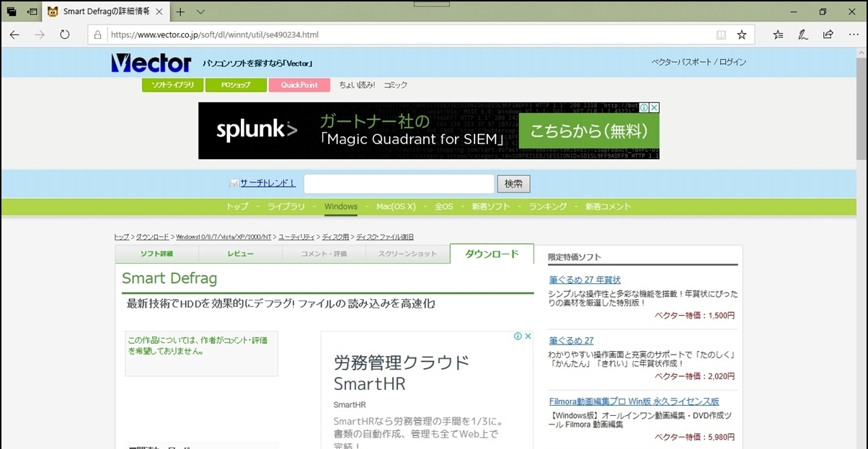868x449 pixels.
Task: Select 新着ソフト in nav bar
Action: (491, 207)
